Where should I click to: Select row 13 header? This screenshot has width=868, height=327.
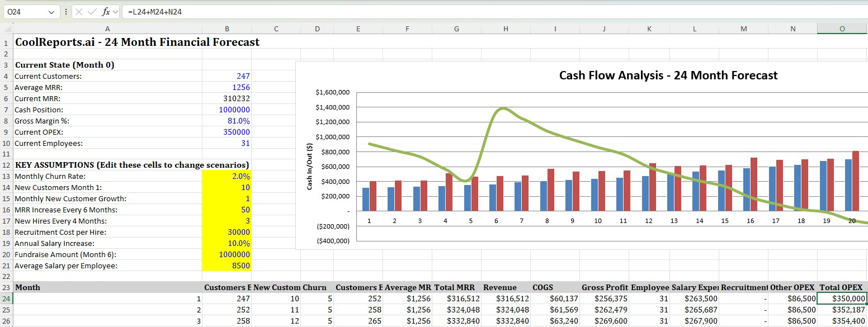click(x=6, y=176)
